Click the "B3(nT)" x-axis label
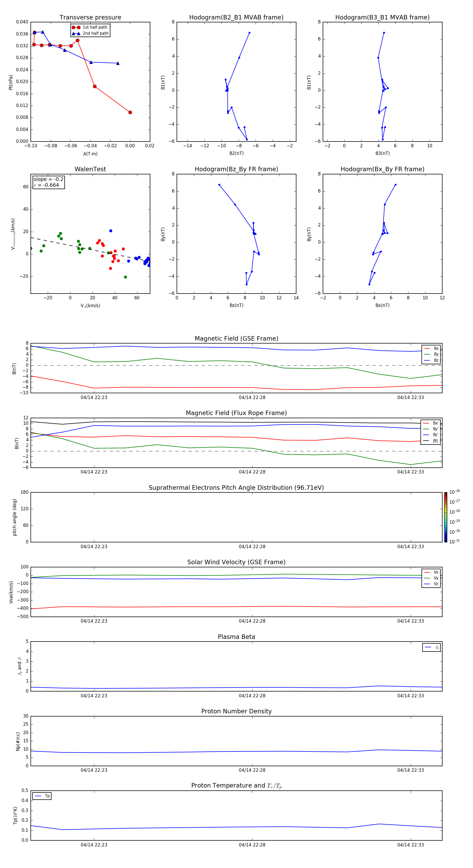Image resolution: width=473 pixels, height=868 pixels. 382,153
